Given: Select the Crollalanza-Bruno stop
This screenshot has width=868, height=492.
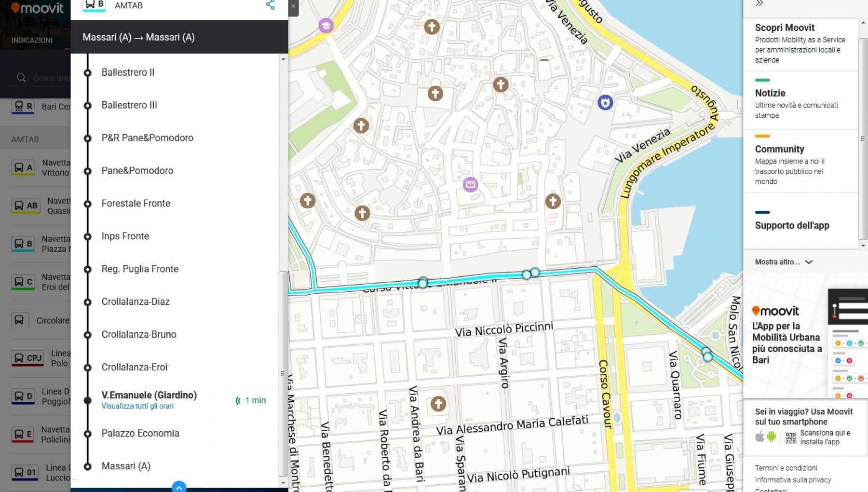Looking at the screenshot, I should 139,335.
